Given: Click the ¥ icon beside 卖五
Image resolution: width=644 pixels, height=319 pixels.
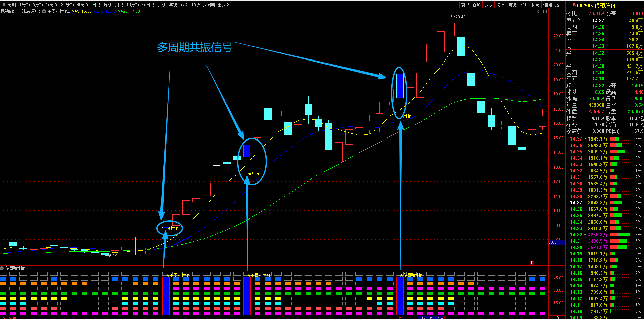Looking at the screenshot, I should (x=580, y=21).
